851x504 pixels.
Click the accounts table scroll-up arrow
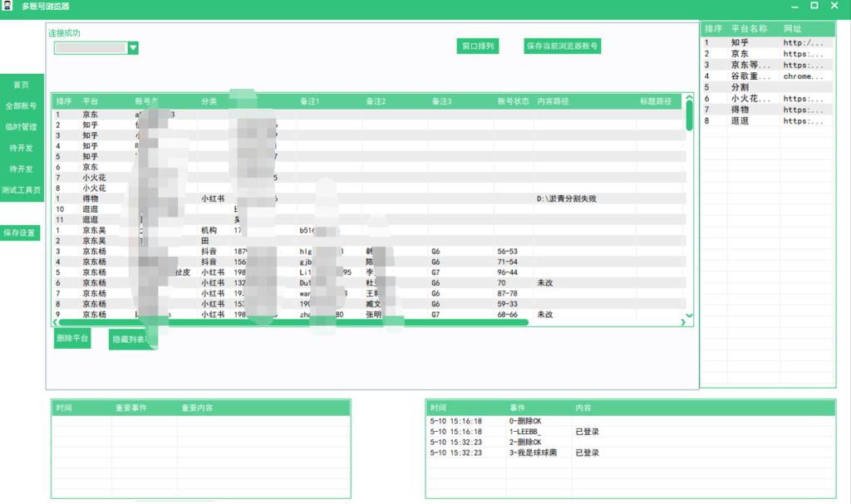click(689, 98)
